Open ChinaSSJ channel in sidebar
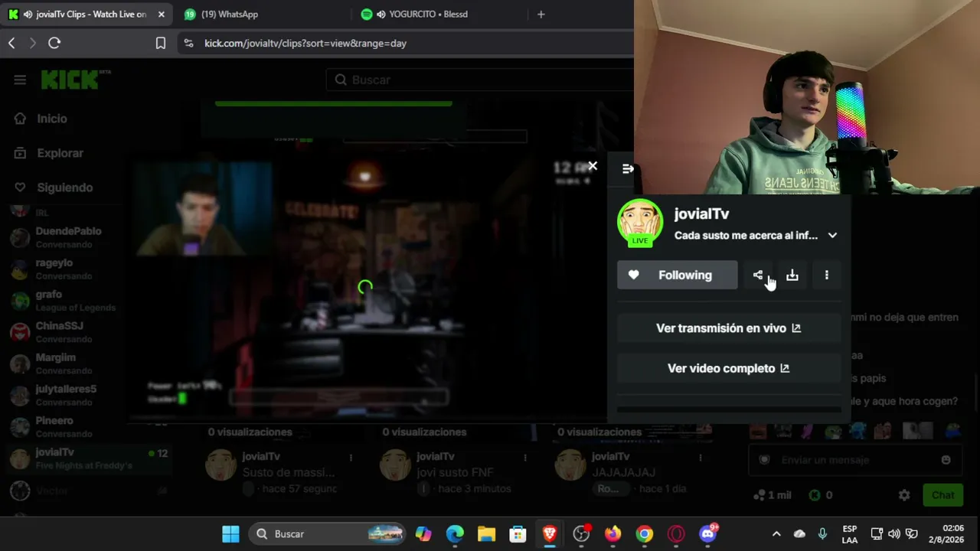 tap(88, 331)
